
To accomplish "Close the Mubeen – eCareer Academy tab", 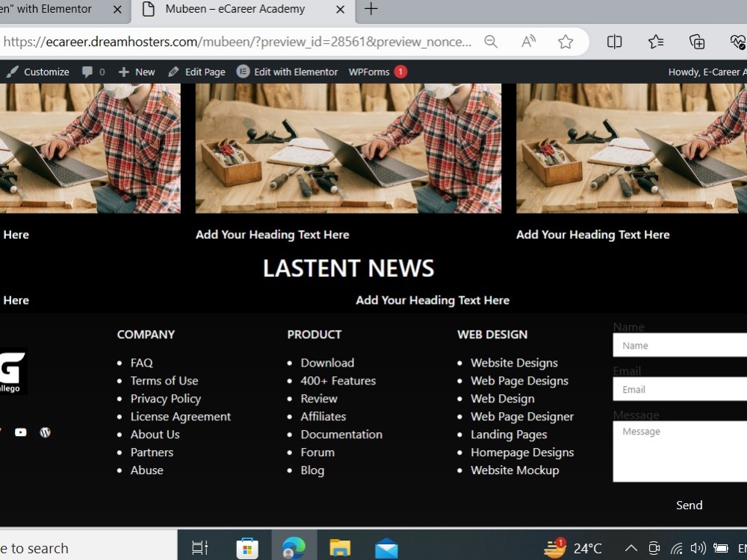I will click(340, 9).
